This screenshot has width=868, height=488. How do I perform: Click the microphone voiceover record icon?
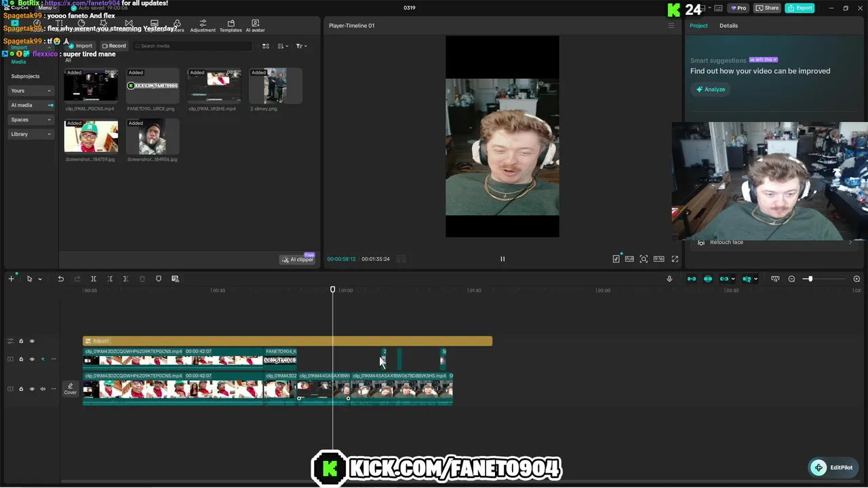click(x=669, y=279)
